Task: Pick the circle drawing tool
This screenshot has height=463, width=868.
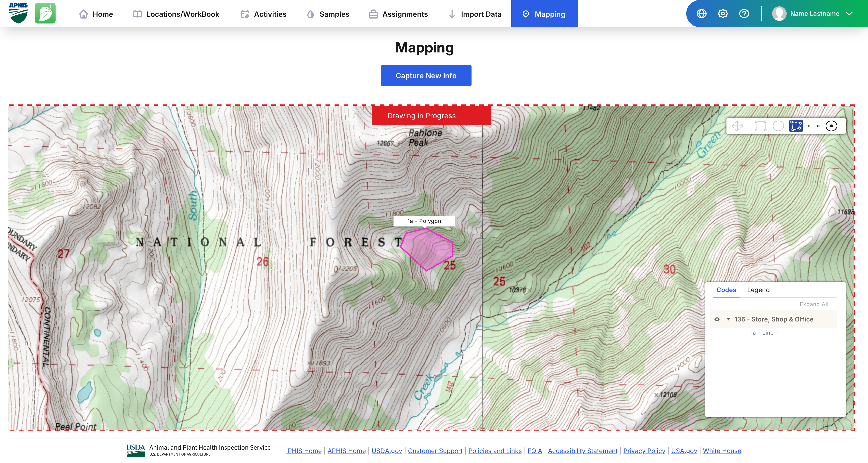Action: (x=778, y=126)
